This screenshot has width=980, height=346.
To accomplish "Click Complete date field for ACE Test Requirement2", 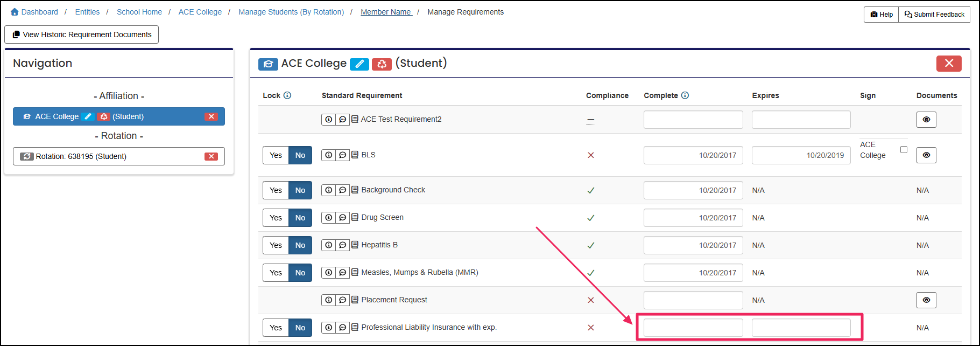I will pyautogui.click(x=693, y=120).
